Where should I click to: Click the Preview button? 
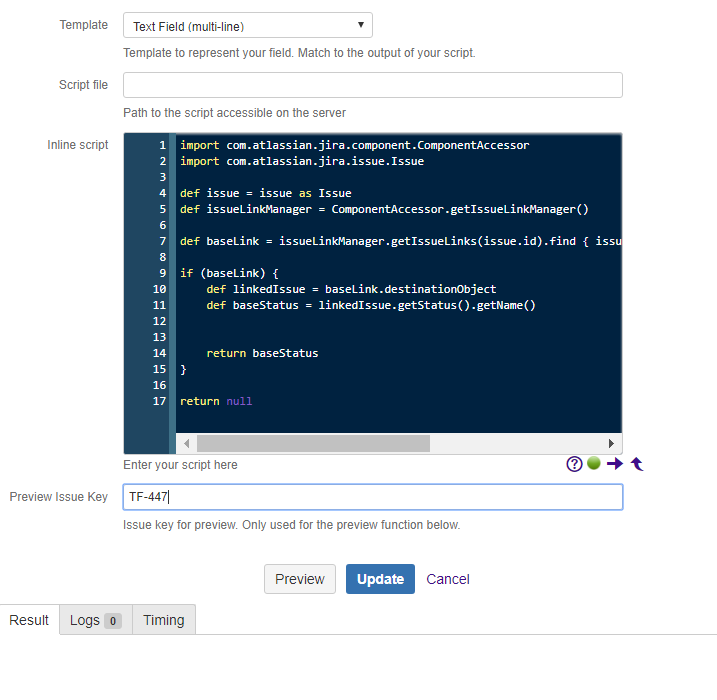pos(300,579)
